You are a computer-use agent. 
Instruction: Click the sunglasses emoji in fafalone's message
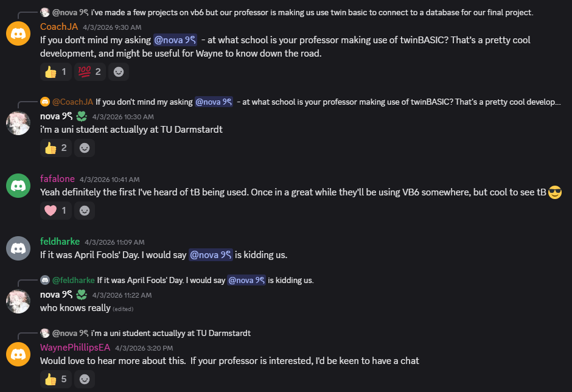(554, 192)
